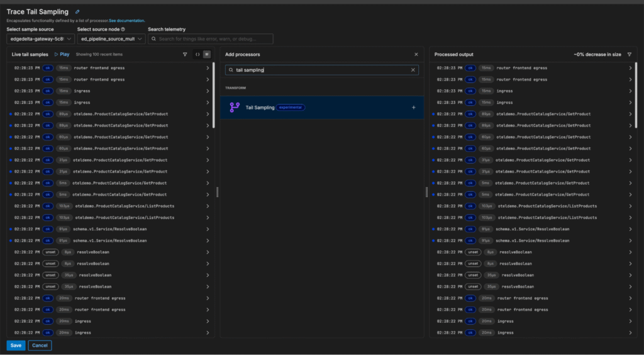Switch live samples to JSON braces view

(x=197, y=55)
